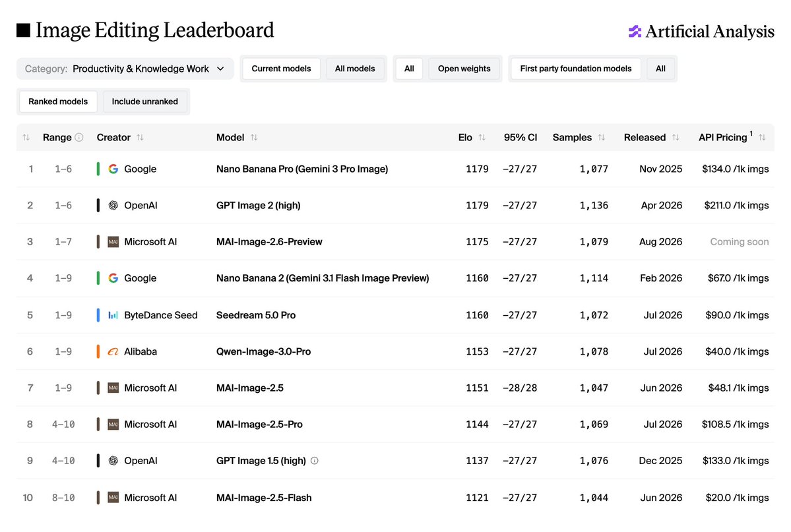Click OpenAI logo in GPT Image 1.5 row
Screen dimensions: 791x532
[113, 460]
